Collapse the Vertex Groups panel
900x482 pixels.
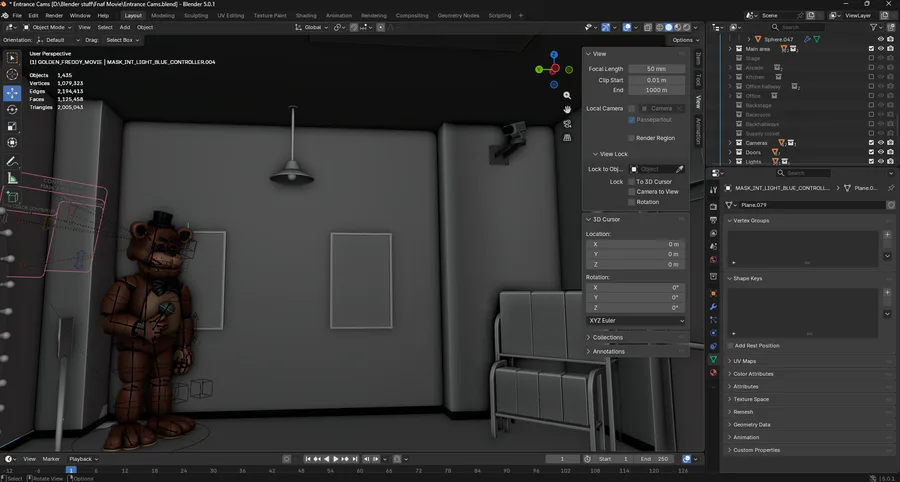pyautogui.click(x=751, y=220)
